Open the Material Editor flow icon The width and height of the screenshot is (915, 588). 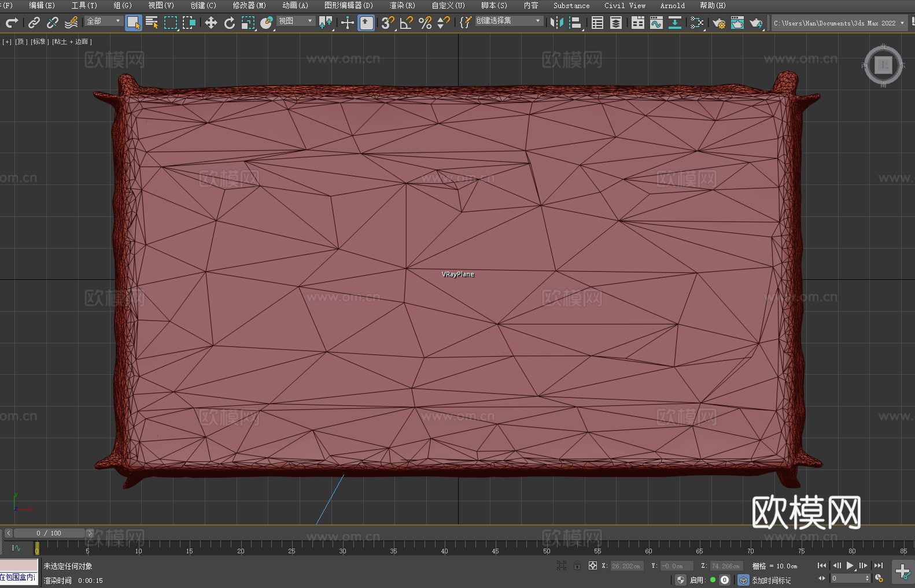(x=697, y=23)
